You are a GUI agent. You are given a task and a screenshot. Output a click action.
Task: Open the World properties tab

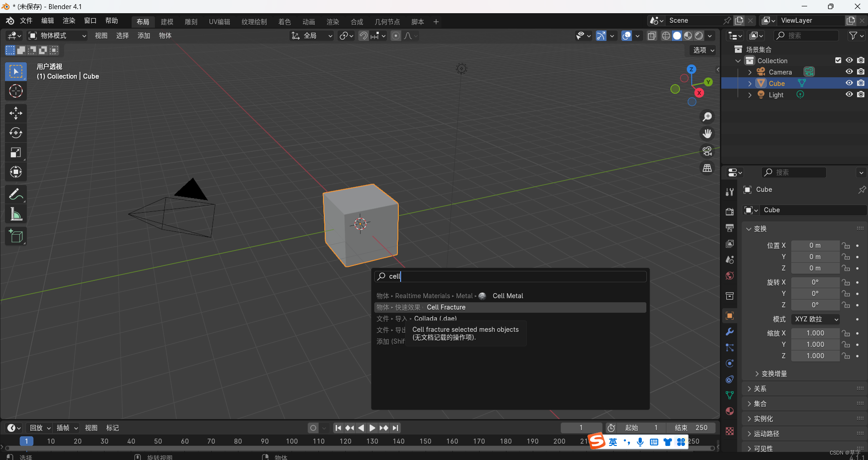coord(729,275)
